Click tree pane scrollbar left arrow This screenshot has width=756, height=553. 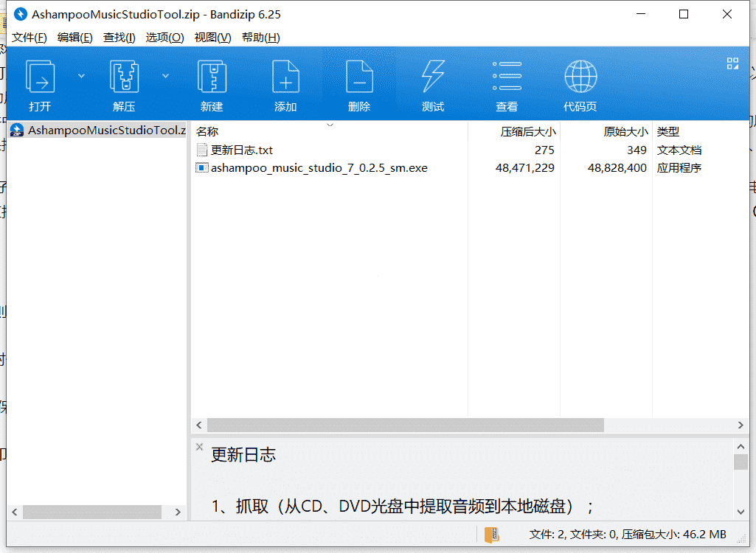[15, 512]
